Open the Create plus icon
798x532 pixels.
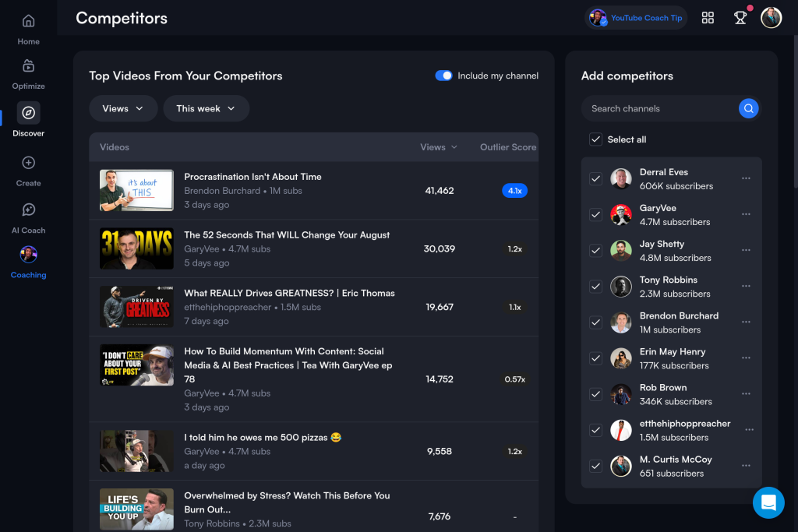coord(29,163)
